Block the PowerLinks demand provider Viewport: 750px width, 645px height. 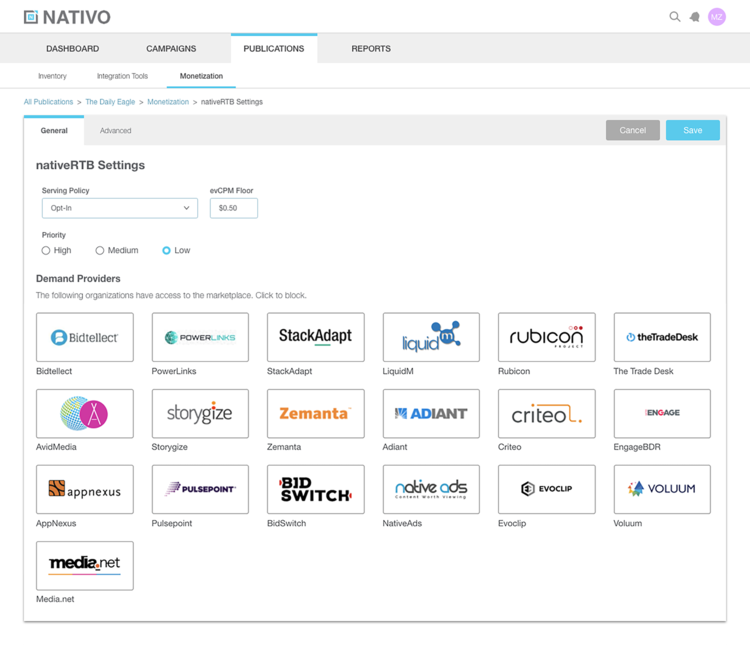(x=200, y=337)
